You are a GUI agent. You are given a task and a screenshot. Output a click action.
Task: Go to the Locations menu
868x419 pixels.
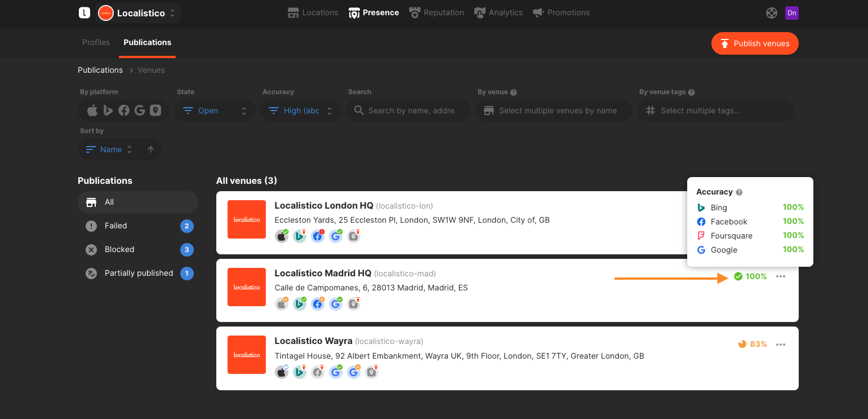(313, 12)
